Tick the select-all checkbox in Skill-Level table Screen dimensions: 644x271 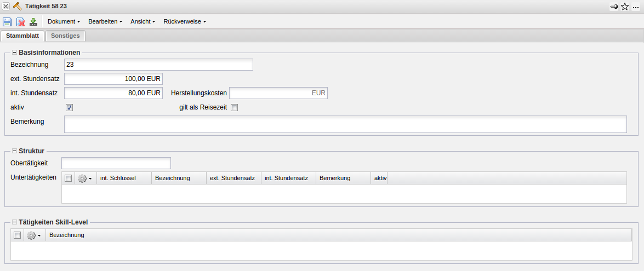pos(17,235)
